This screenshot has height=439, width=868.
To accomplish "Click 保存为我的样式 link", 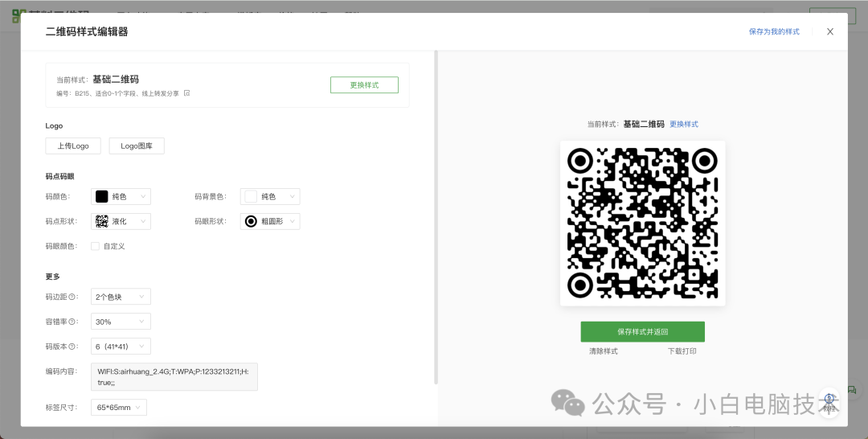I will (x=774, y=31).
